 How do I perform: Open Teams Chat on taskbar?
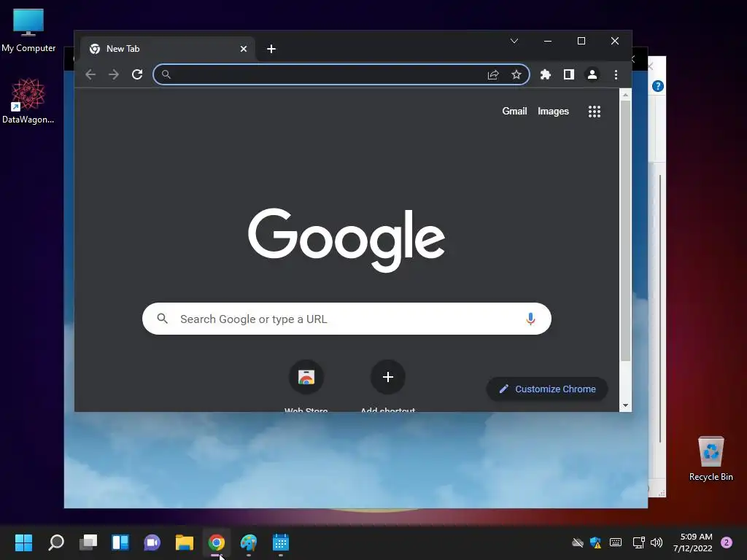[152, 542]
